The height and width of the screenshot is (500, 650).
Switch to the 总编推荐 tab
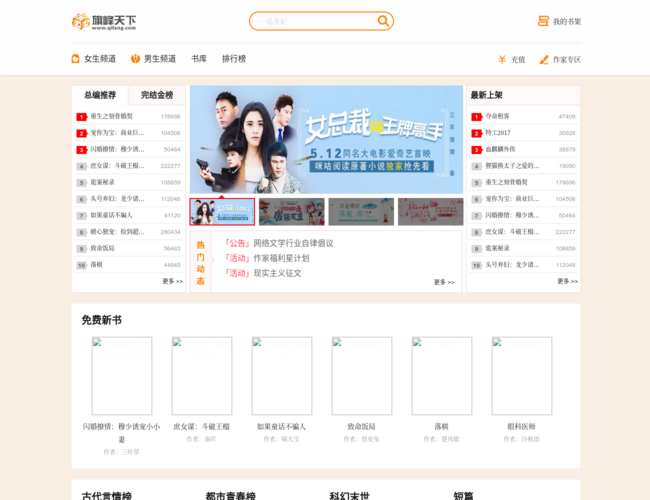click(100, 95)
